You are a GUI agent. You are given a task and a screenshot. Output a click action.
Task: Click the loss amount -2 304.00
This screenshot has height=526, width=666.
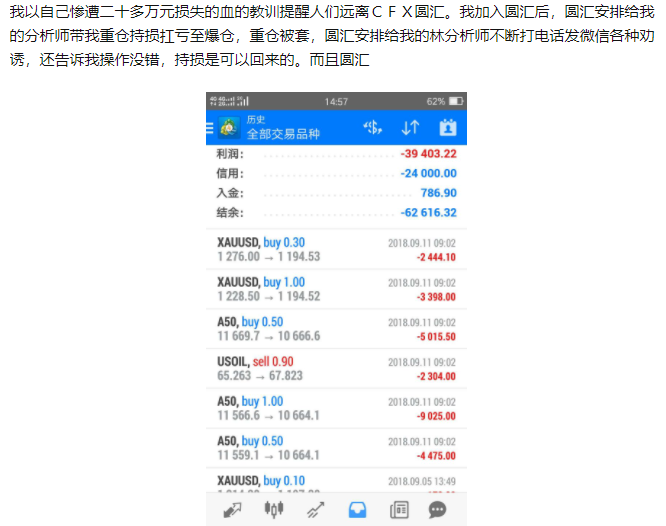point(436,376)
